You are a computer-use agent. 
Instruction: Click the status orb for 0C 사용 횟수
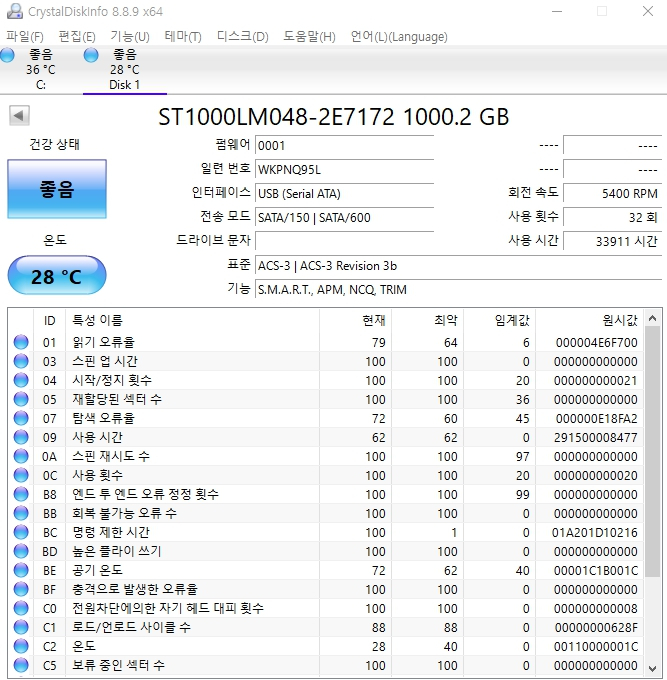coord(21,475)
